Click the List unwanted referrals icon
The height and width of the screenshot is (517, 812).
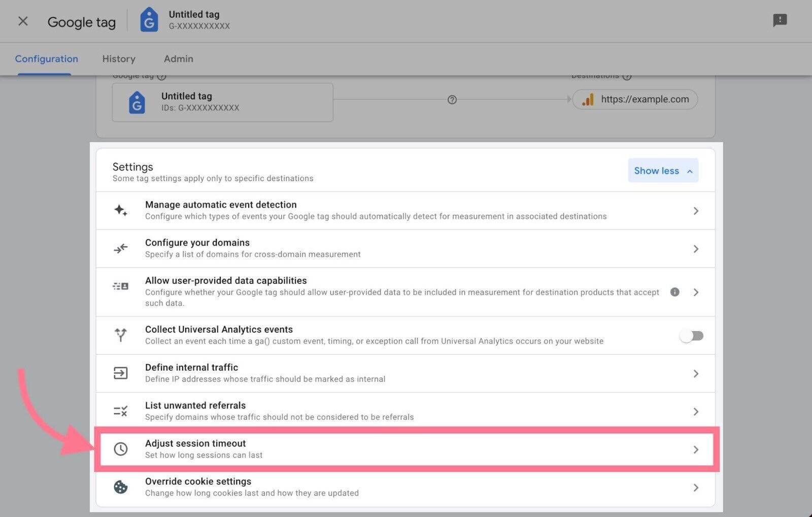[x=120, y=411]
